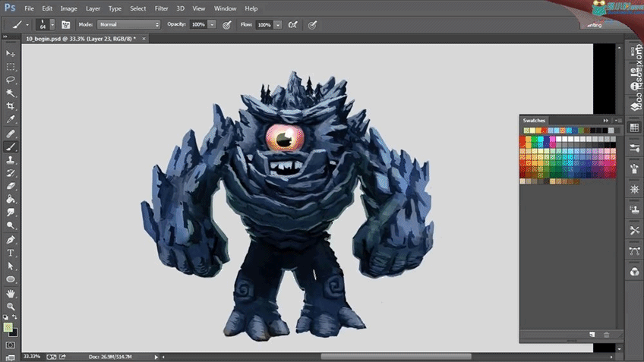Screen dimensions: 644x362
Task: Select the Zoom tool
Action: (x=11, y=306)
